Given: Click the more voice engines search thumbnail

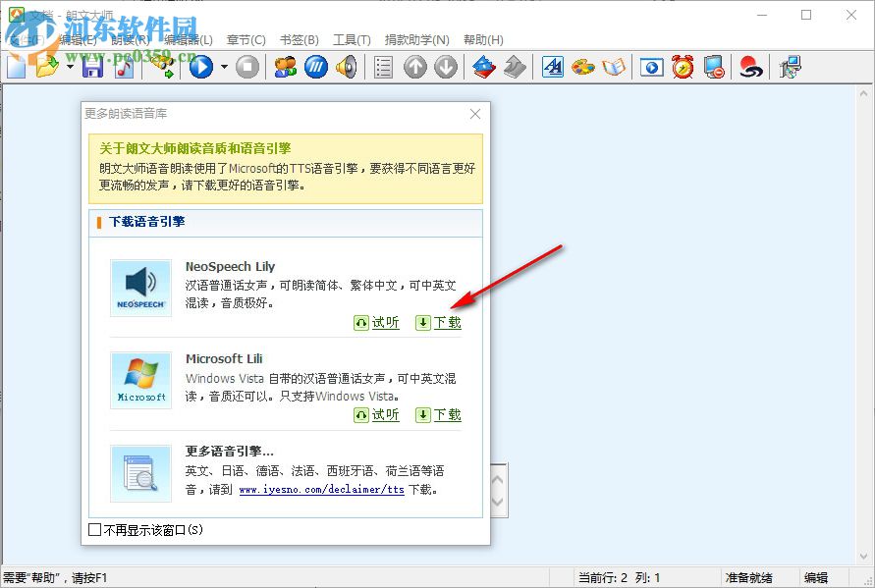Looking at the screenshot, I should tap(140, 473).
